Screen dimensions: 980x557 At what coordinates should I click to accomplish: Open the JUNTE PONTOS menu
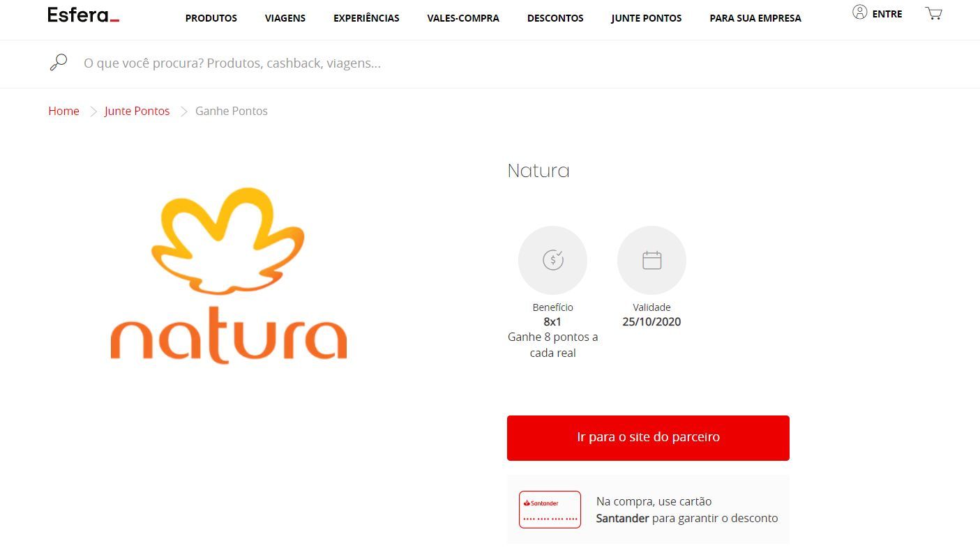[647, 18]
